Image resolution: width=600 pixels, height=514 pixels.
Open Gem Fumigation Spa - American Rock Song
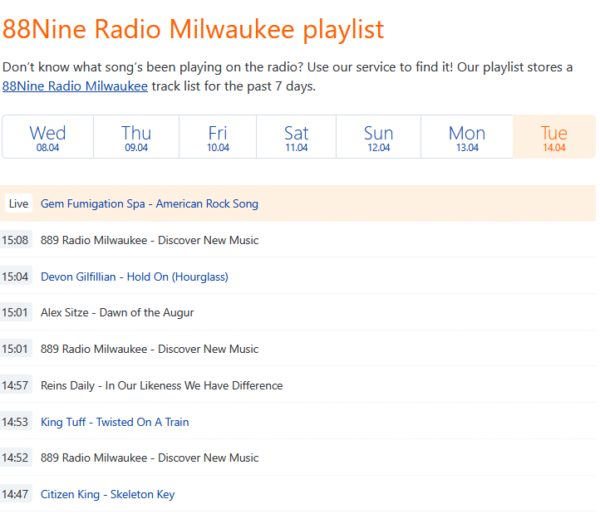[150, 204]
